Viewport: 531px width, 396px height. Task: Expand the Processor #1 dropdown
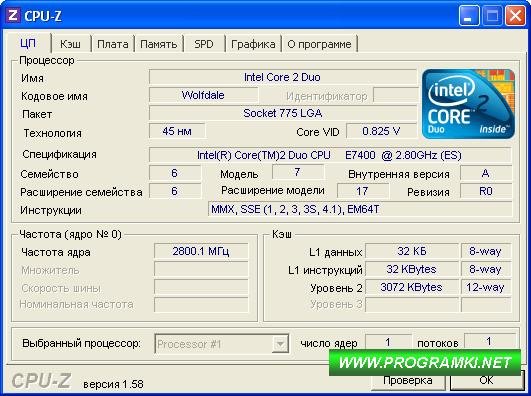pos(280,344)
